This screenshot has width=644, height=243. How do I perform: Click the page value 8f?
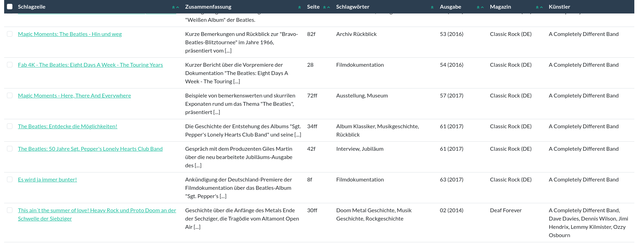click(x=310, y=179)
